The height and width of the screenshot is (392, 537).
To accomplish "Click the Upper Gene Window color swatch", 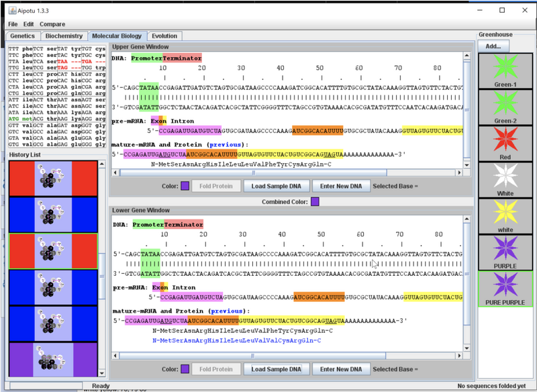I will [x=185, y=186].
